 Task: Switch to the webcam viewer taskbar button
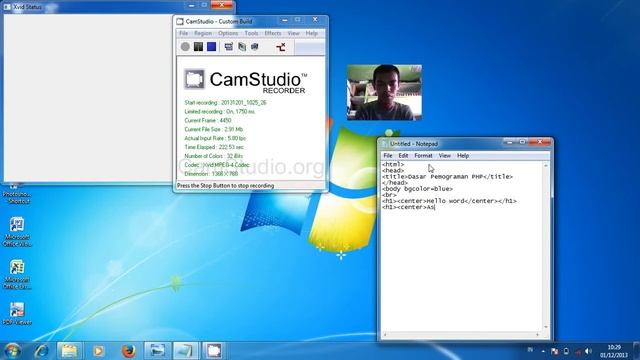(157, 351)
